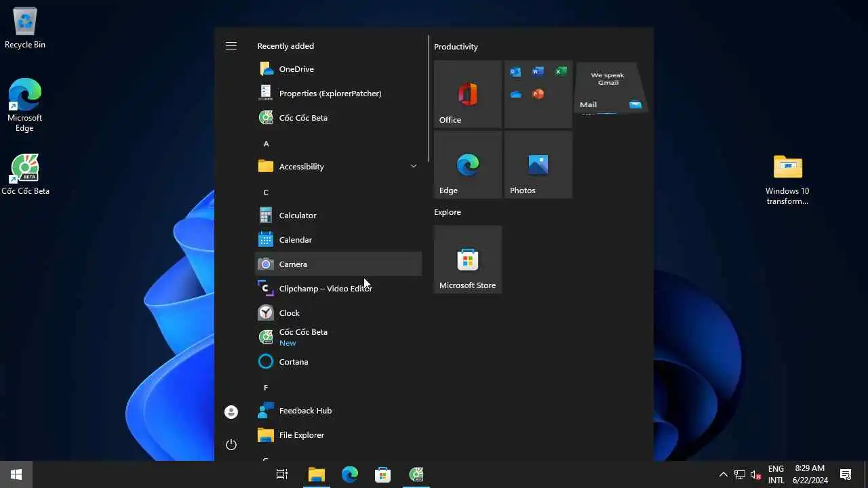This screenshot has height=488, width=868.
Task: Open the Accessibility folder item
Action: tap(338, 167)
